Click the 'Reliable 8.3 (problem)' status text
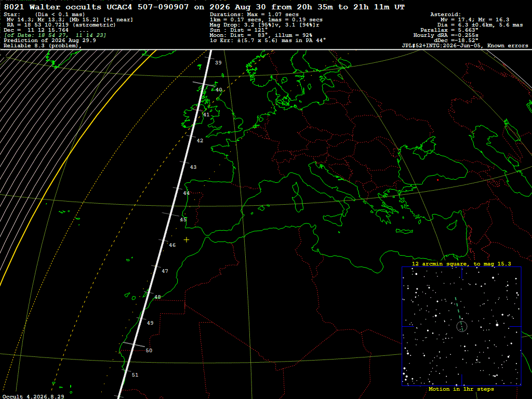532x399 pixels. tap(43, 46)
